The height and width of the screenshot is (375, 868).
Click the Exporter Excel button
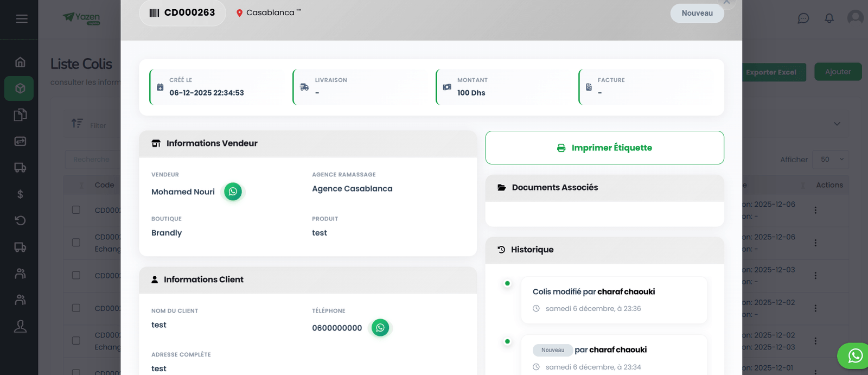pyautogui.click(x=771, y=72)
